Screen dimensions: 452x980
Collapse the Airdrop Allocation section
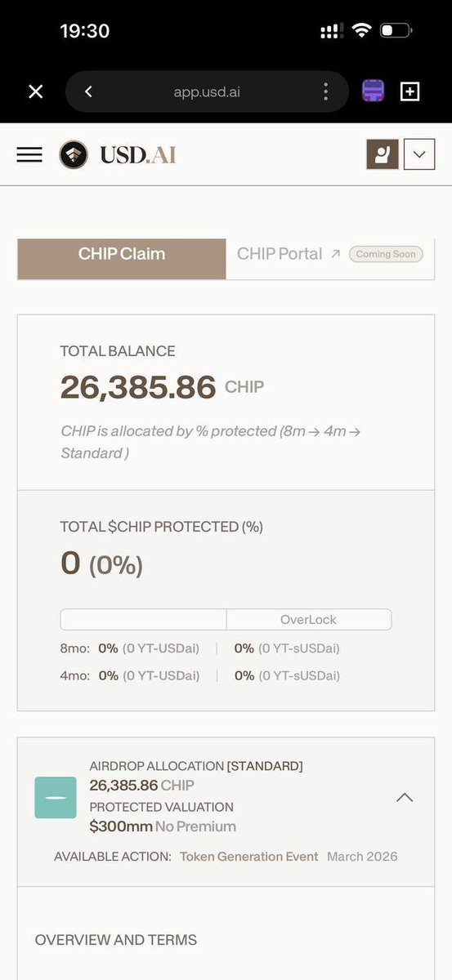[x=405, y=798]
